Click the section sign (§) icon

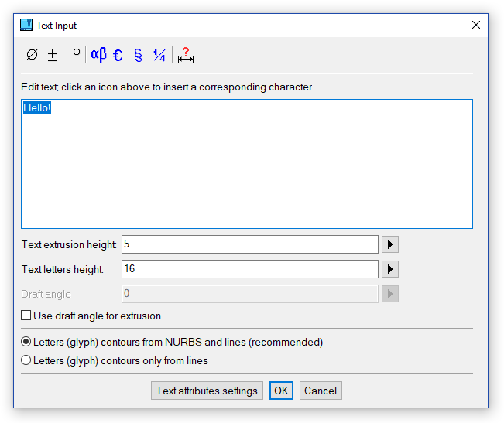(x=138, y=55)
